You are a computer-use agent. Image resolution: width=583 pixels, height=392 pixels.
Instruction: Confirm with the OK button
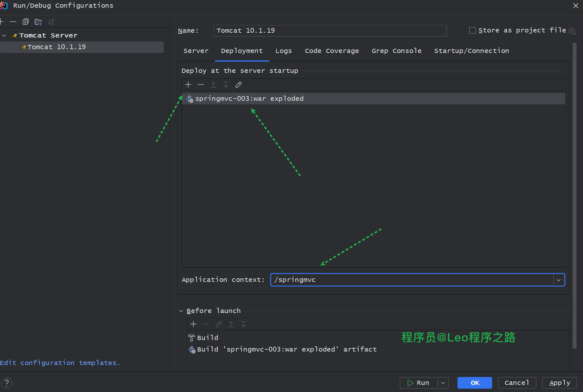474,383
